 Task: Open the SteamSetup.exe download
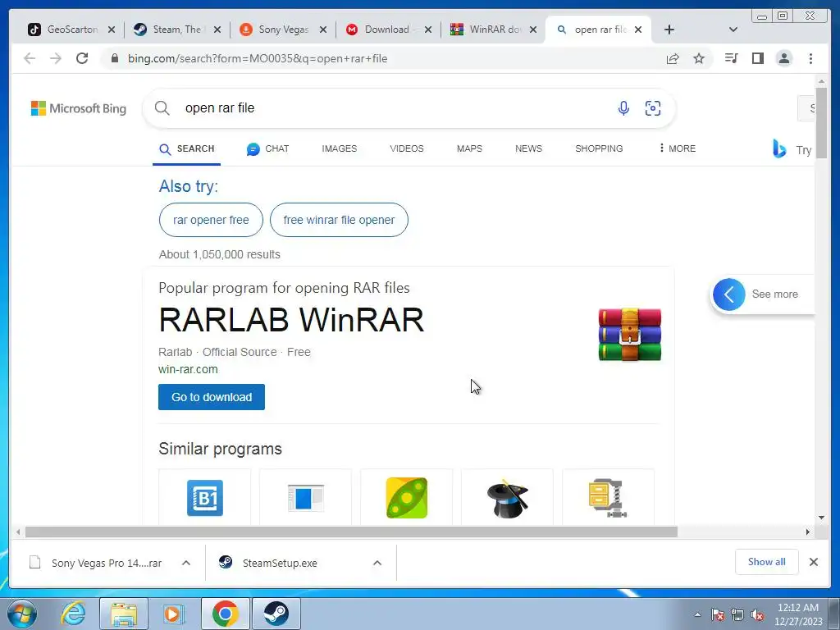(x=281, y=563)
